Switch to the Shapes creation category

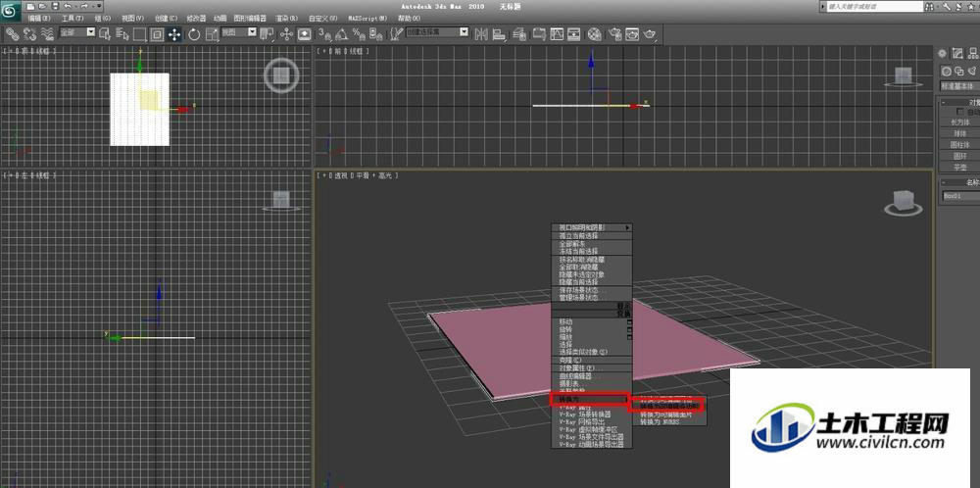tap(958, 72)
